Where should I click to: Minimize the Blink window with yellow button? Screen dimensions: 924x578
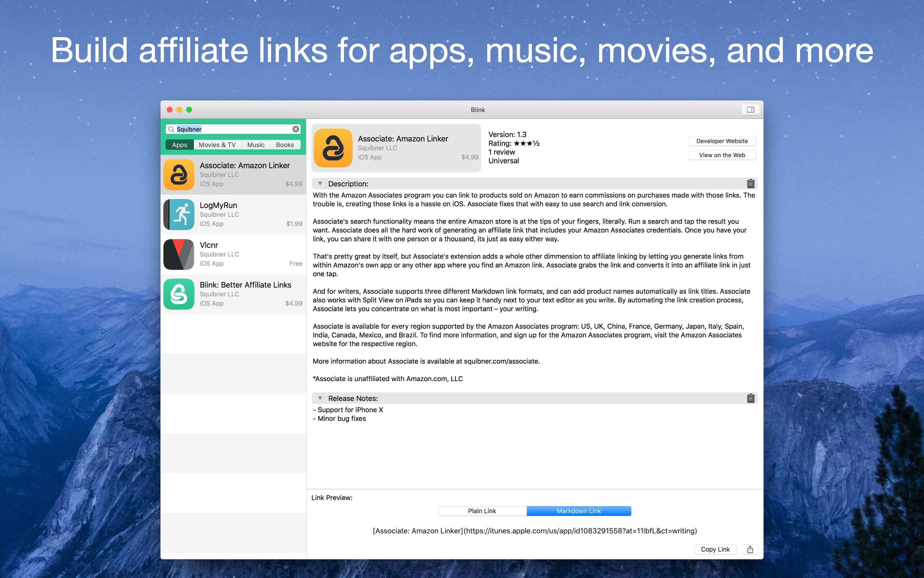[x=179, y=110]
